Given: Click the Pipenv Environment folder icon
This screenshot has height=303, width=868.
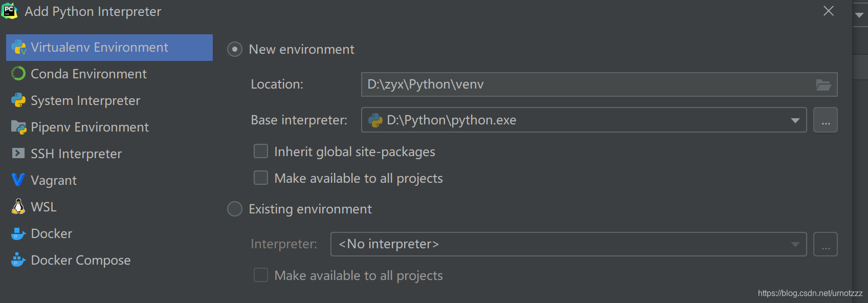Looking at the screenshot, I should [18, 127].
